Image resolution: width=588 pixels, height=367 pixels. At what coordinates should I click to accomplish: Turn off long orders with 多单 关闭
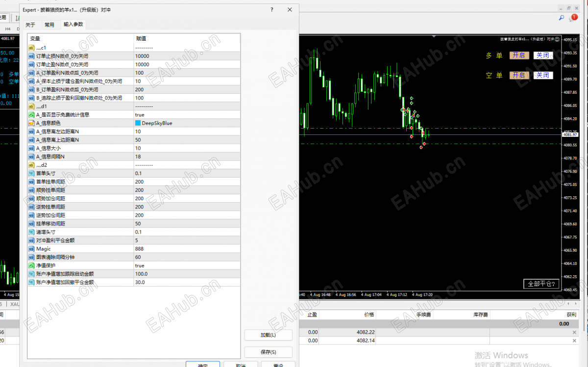tap(543, 55)
